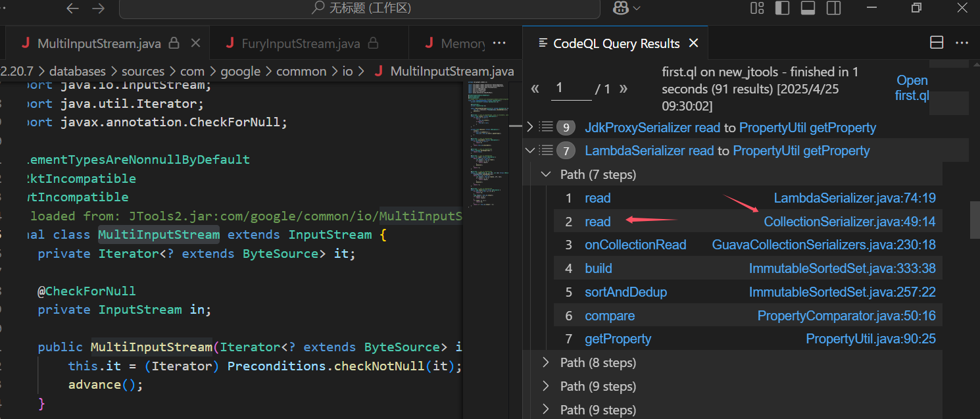Click list icon on LambdaSerializer row

pos(547,151)
